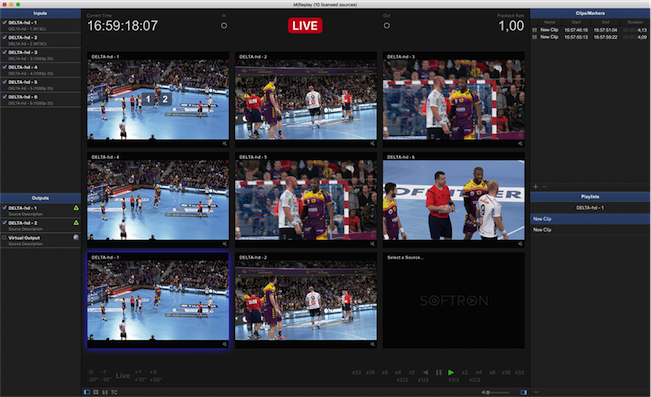Adjust the audio volume slider

click(x=498, y=392)
